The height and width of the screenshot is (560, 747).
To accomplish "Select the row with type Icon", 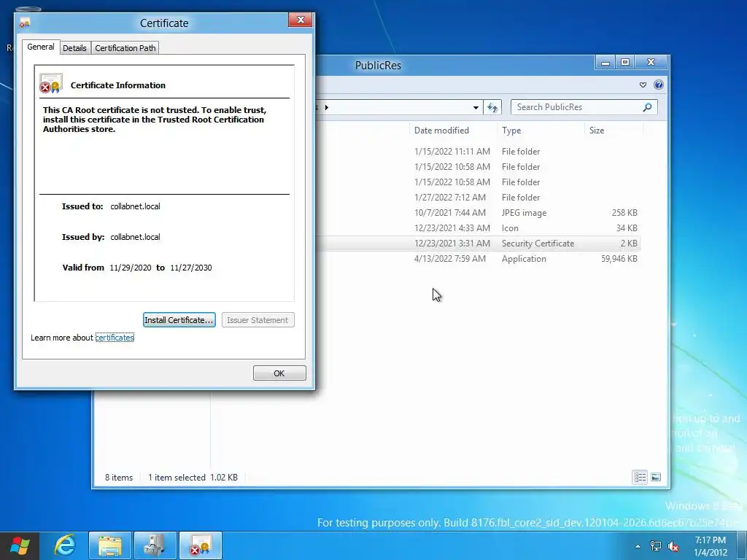I will click(x=477, y=228).
